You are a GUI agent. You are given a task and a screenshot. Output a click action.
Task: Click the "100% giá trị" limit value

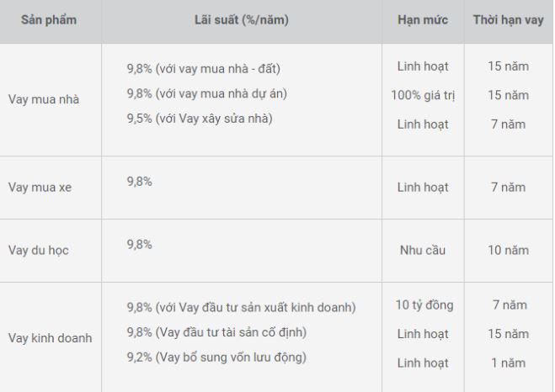[423, 95]
